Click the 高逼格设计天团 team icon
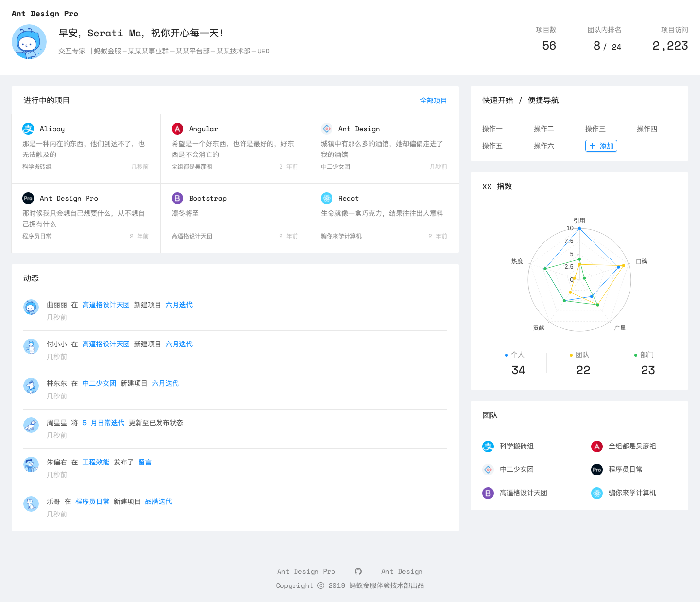 [x=488, y=493]
